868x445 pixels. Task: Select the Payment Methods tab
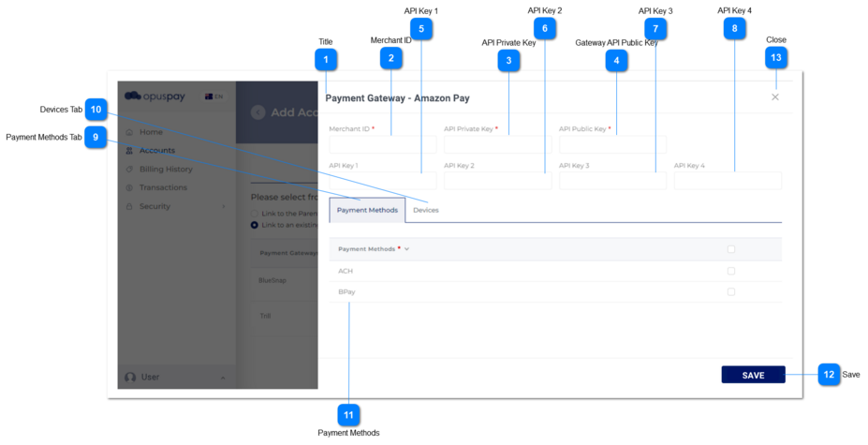point(367,210)
